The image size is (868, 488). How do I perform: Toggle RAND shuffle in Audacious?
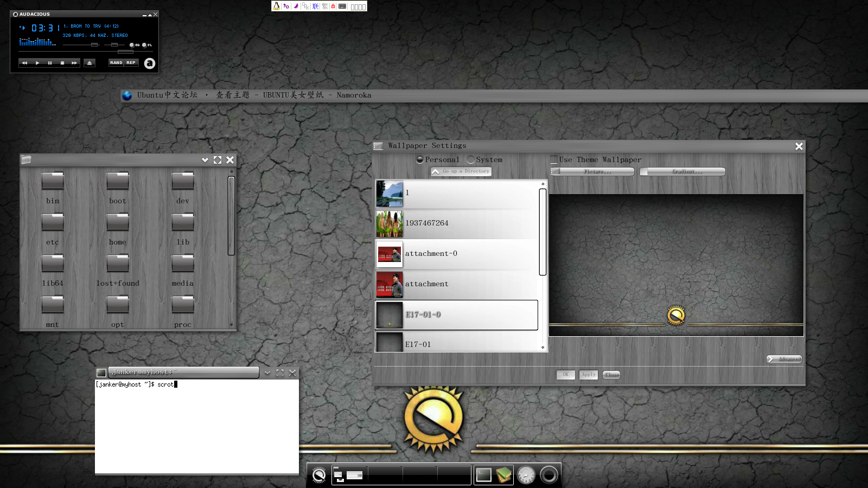coord(116,63)
